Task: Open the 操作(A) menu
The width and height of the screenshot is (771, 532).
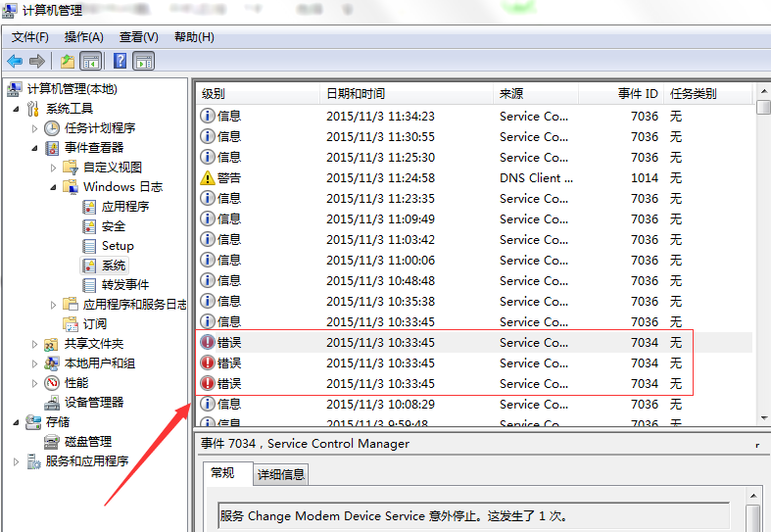Action: tap(83, 37)
